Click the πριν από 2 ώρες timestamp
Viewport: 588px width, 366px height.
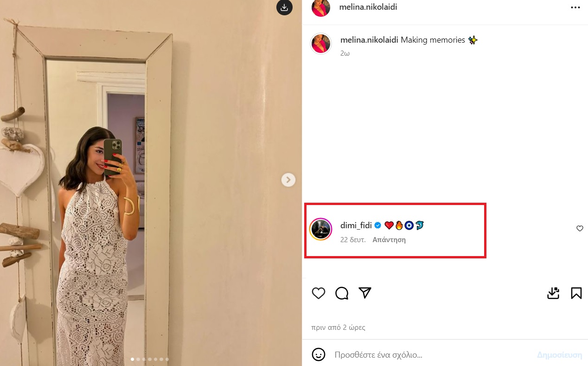[x=339, y=327]
